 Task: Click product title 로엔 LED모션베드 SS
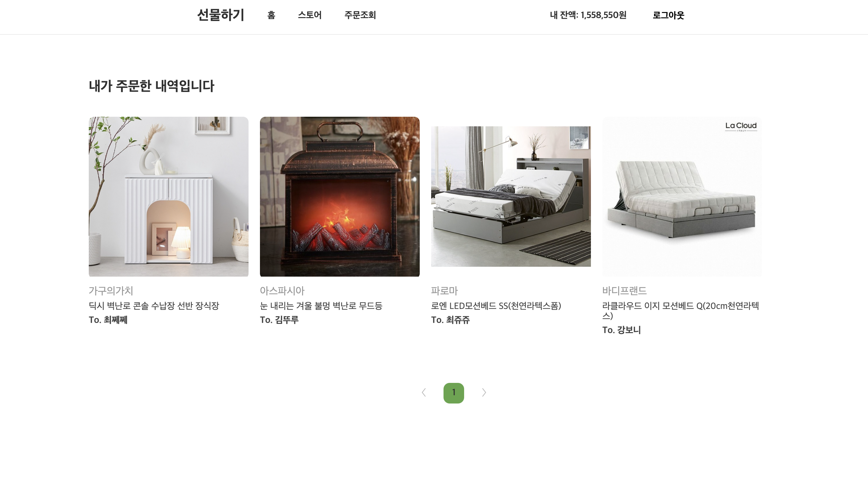496,306
